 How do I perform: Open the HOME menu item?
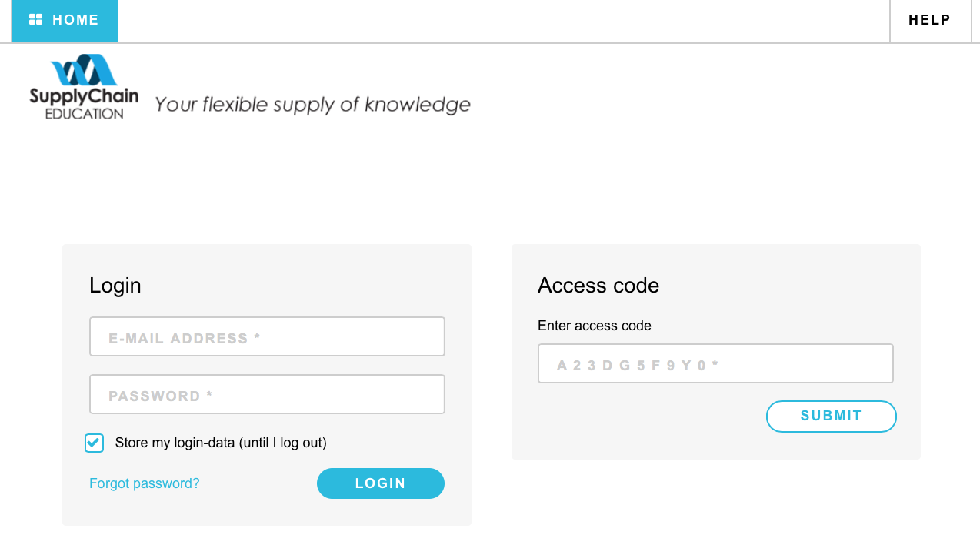pyautogui.click(x=65, y=21)
